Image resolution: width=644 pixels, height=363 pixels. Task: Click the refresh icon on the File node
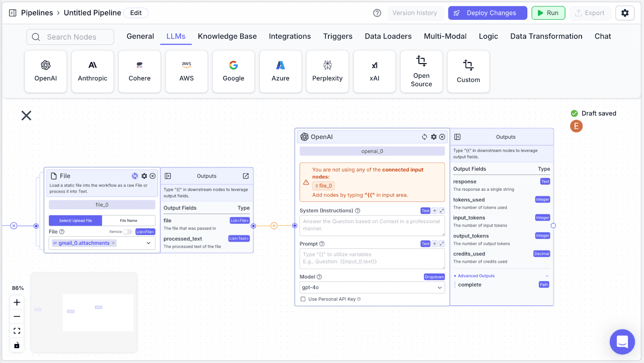[135, 176]
